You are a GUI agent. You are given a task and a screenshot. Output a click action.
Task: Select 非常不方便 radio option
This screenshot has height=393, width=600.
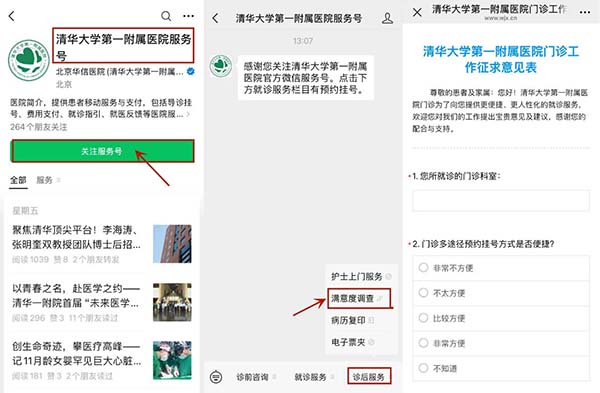[x=501, y=267]
